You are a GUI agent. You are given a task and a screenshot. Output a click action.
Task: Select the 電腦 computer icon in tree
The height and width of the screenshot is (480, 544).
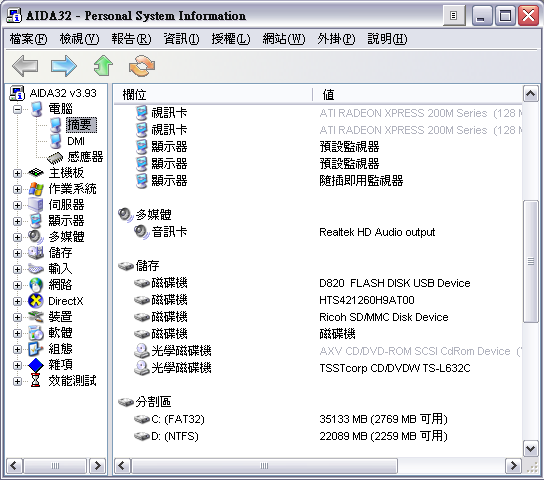coord(37,109)
